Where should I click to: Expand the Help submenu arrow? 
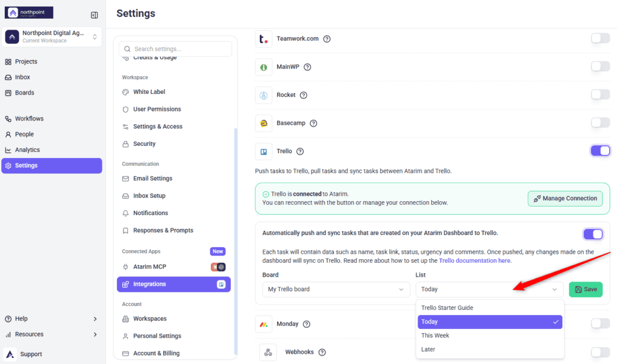(95, 319)
